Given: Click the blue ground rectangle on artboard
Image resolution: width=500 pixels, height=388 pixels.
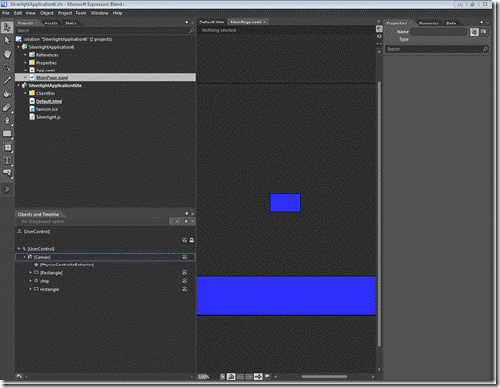Looking at the screenshot, I should click(286, 296).
